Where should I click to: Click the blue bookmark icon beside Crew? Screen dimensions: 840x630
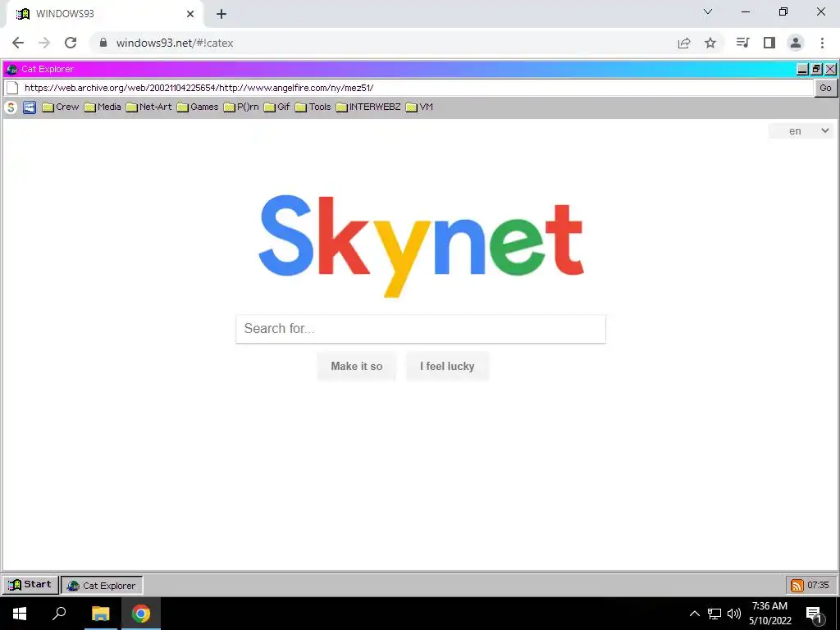tap(30, 107)
